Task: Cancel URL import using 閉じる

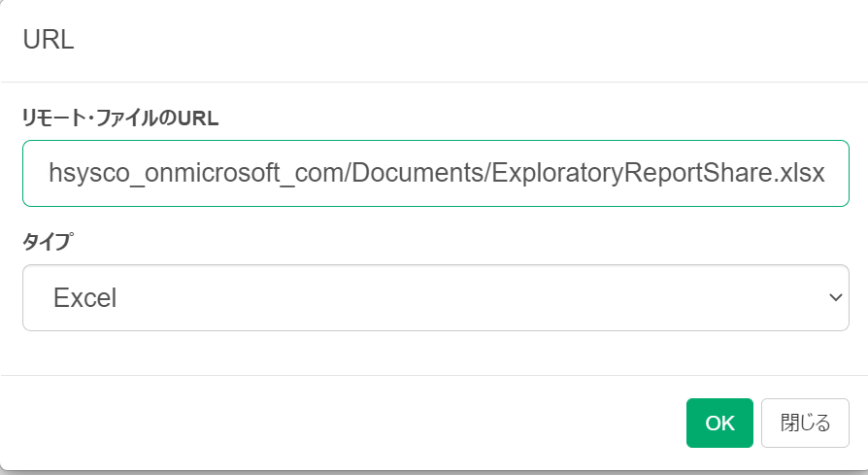Action: [x=805, y=423]
